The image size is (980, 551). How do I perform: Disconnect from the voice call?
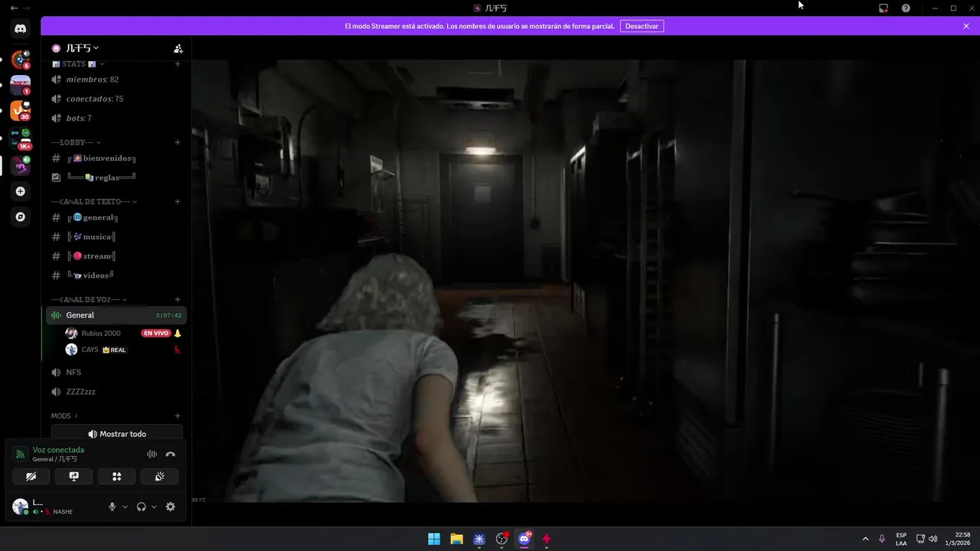coord(170,455)
